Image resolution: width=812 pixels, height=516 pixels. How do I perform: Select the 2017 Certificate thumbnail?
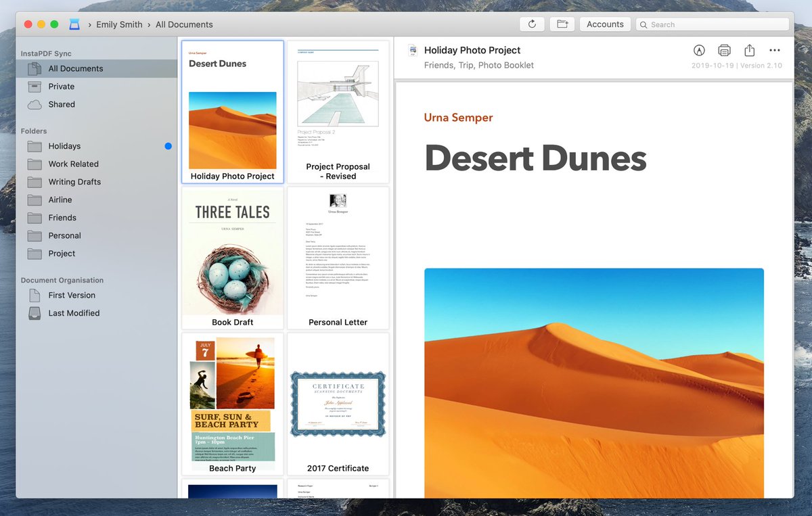(x=338, y=404)
